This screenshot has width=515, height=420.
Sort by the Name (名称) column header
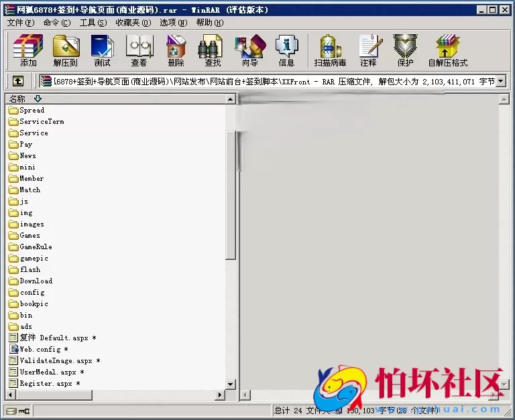click(115, 98)
